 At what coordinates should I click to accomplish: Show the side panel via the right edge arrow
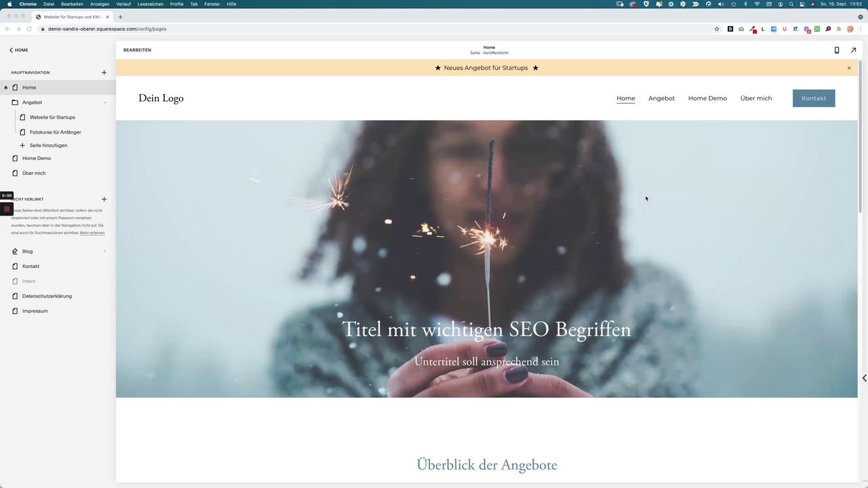[x=864, y=378]
